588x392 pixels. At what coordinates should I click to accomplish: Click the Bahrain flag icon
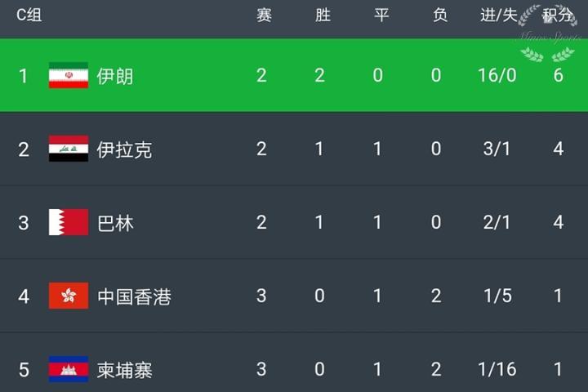[x=69, y=222]
